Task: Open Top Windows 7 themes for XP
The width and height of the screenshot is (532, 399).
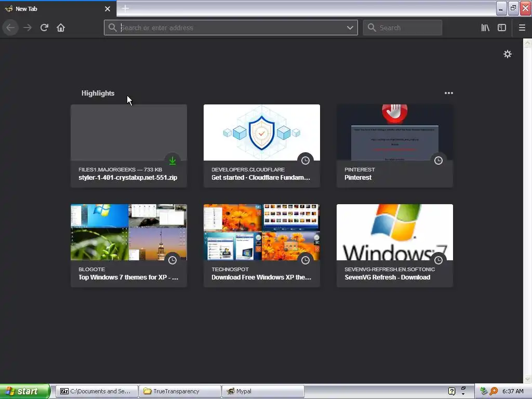Action: pyautogui.click(x=128, y=277)
